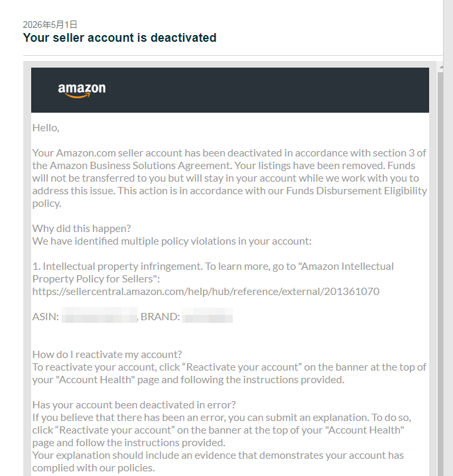
Task: Click the "Your seller account is deactivated" heading
Action: (119, 38)
